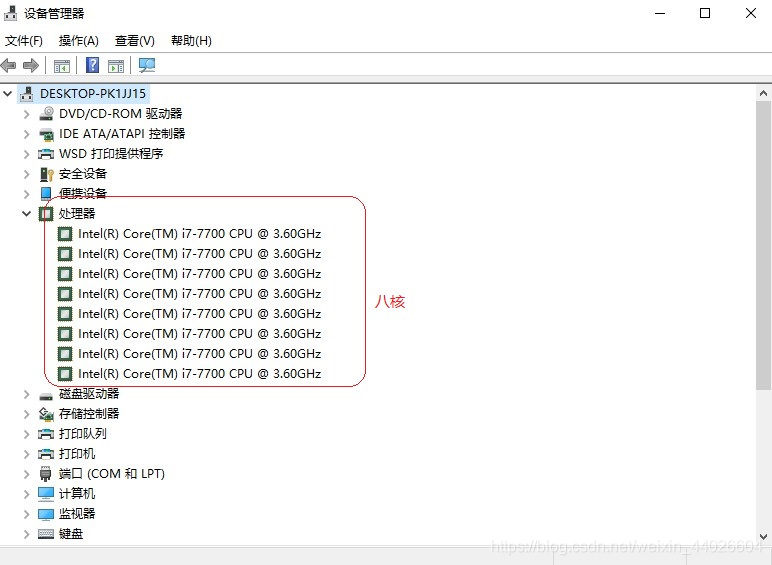Expand the 计算机 node
This screenshot has width=772, height=565.
(27, 494)
